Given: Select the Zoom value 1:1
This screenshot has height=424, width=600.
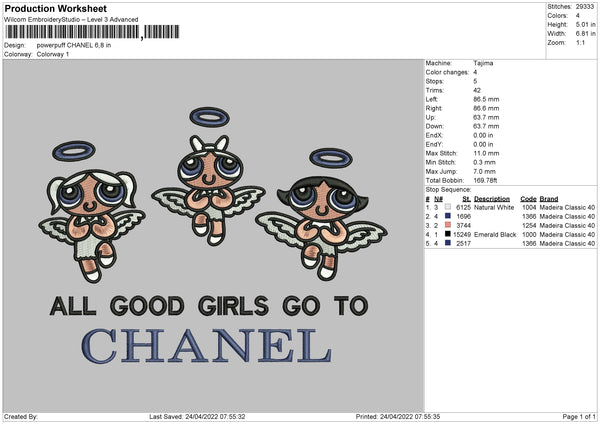Looking at the screenshot, I should 580,42.
